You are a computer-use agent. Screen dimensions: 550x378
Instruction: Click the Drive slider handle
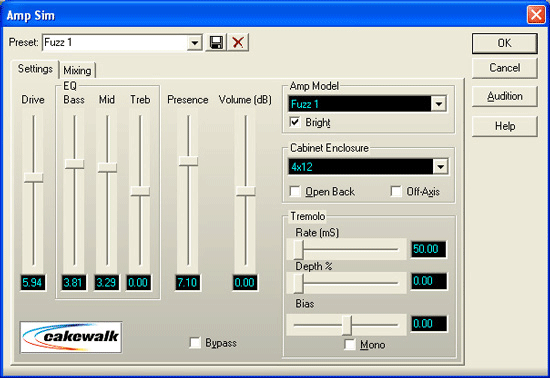33,177
